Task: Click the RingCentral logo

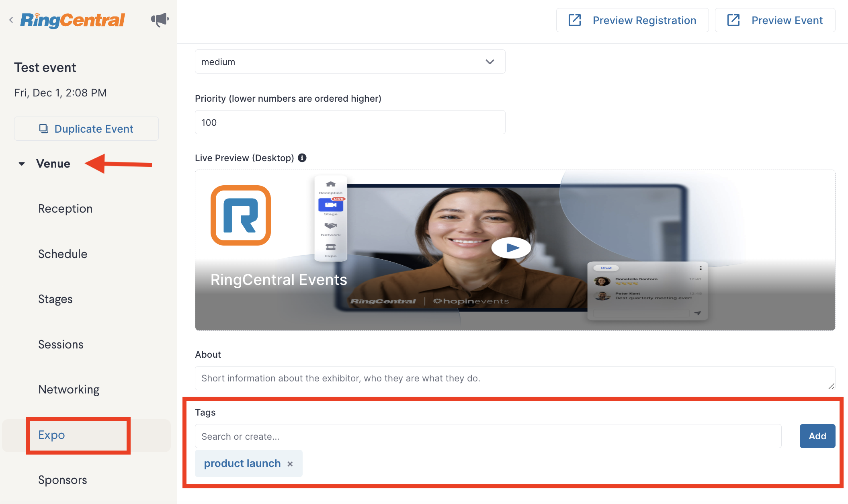Action: (73, 20)
